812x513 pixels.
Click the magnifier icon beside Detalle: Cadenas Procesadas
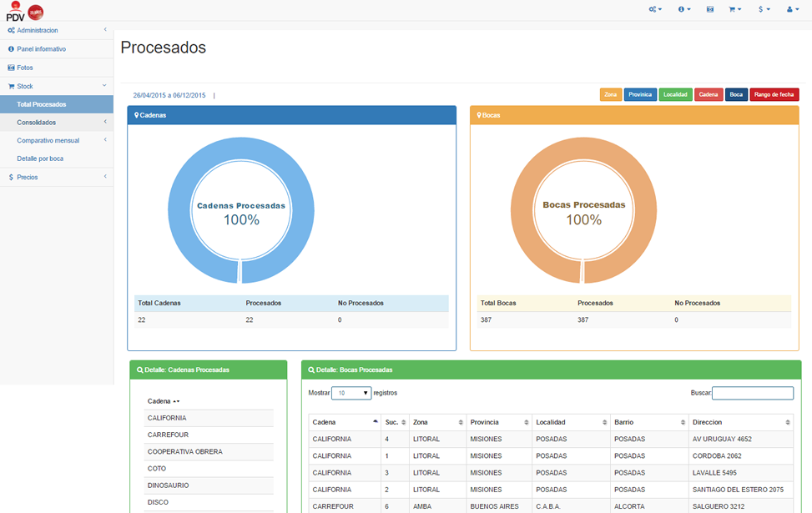(140, 370)
